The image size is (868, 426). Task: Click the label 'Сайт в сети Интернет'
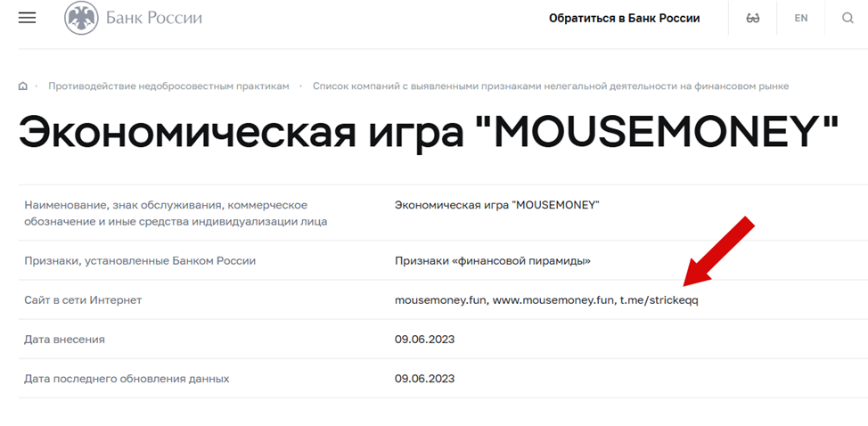83,299
